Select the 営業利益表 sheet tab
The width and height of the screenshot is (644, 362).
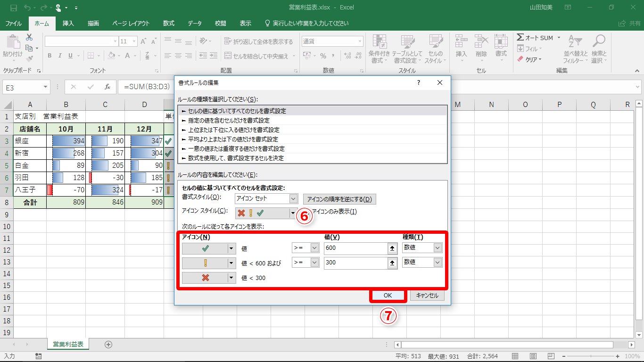click(68, 345)
